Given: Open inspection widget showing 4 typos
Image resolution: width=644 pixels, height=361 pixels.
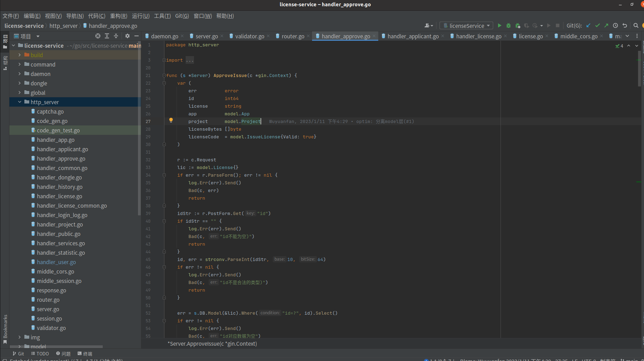Looking at the screenshot, I should [x=619, y=46].
